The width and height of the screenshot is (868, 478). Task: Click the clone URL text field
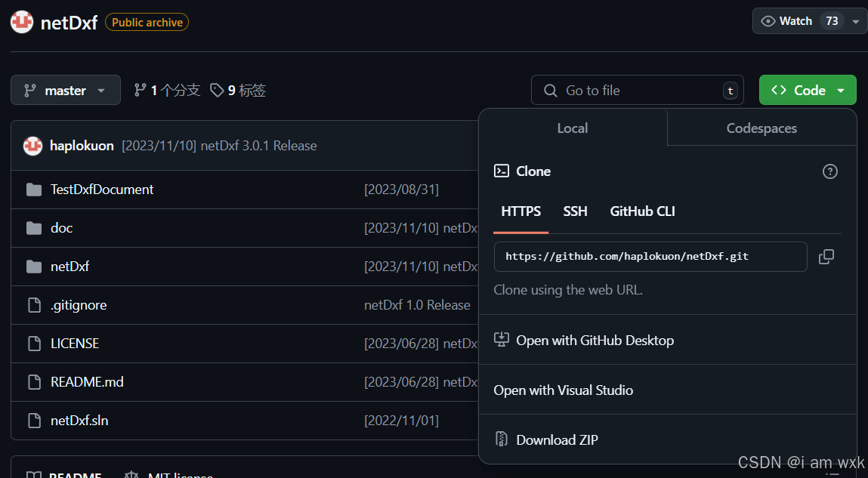pos(650,257)
